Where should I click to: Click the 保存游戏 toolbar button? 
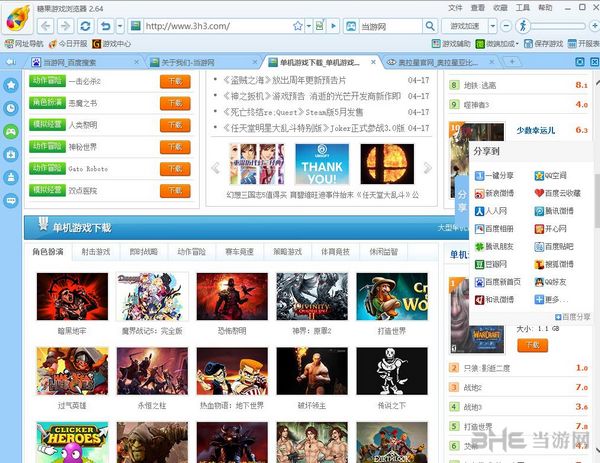coord(543,44)
